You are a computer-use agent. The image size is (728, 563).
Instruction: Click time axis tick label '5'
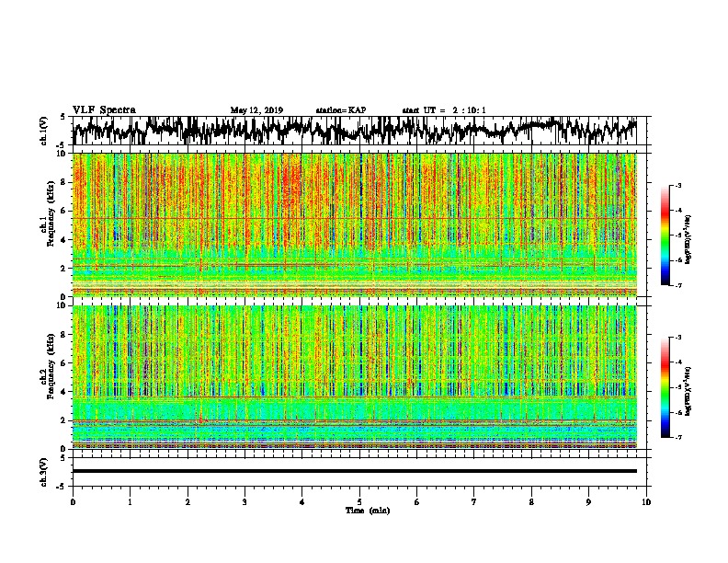[359, 502]
